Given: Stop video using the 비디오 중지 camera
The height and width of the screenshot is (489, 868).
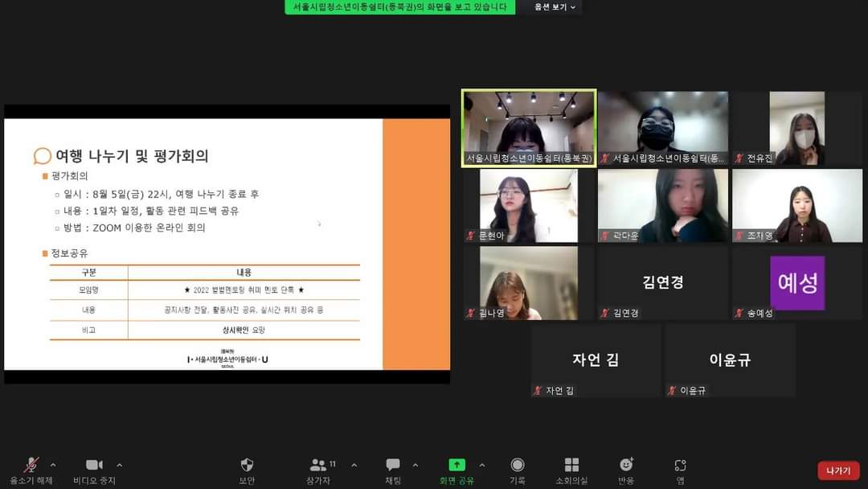Looking at the screenshot, I should pos(94,466).
